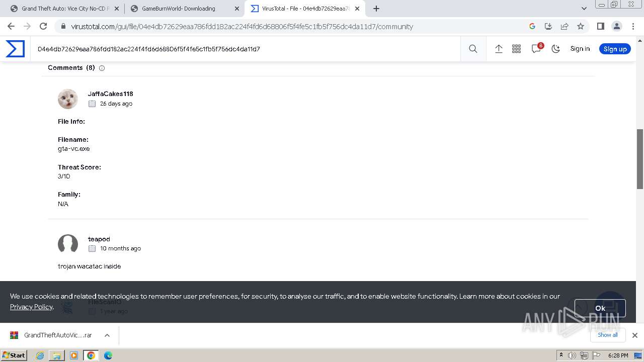
Task: Bookmark this page with the star
Action: [x=581, y=26]
